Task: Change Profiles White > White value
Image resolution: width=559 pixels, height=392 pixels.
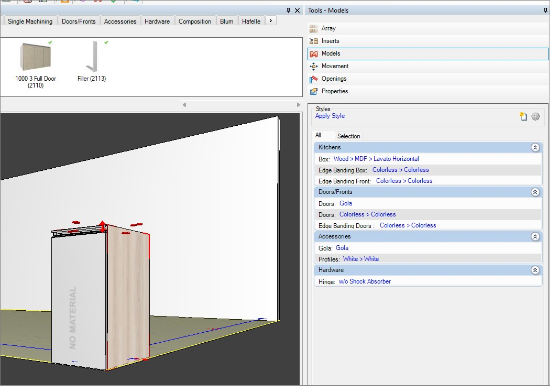Action: click(361, 259)
